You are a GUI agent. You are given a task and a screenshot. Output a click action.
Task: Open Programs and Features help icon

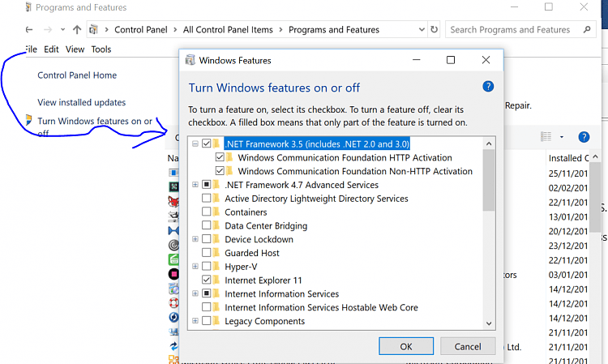[x=584, y=137]
